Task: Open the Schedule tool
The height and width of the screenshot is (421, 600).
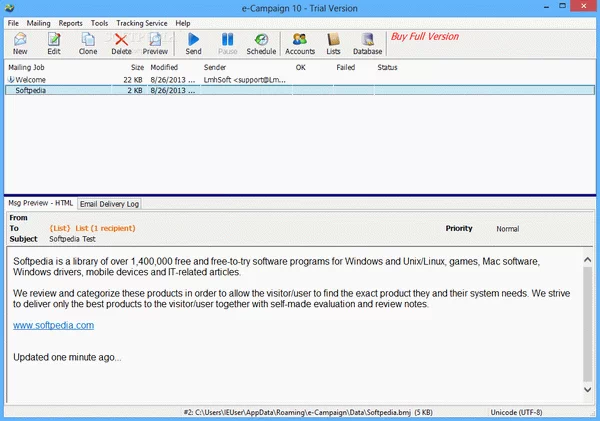Action: coord(261,44)
